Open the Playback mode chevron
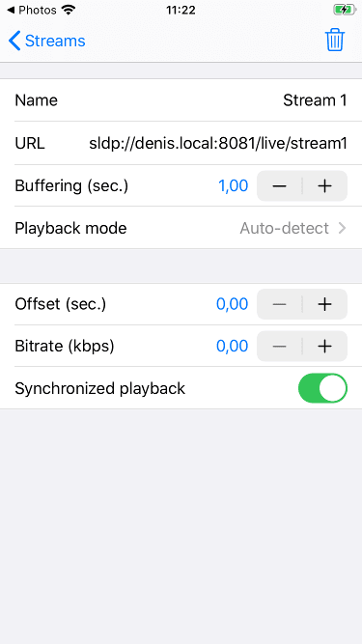362x644 pixels. pos(343,228)
